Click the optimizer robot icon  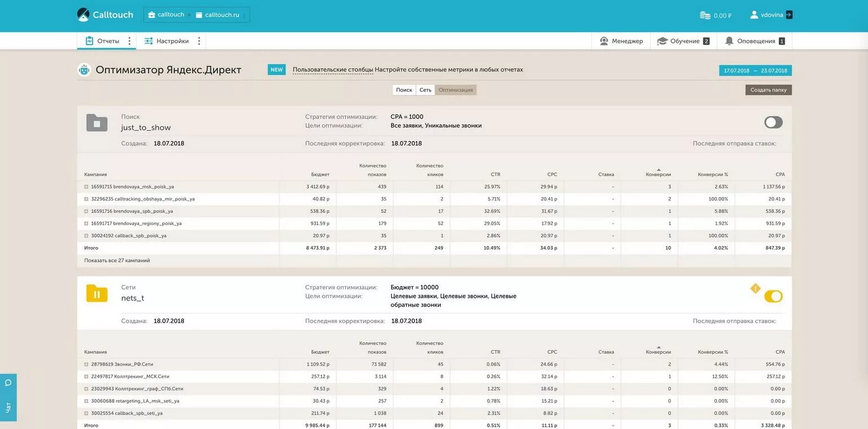click(84, 70)
